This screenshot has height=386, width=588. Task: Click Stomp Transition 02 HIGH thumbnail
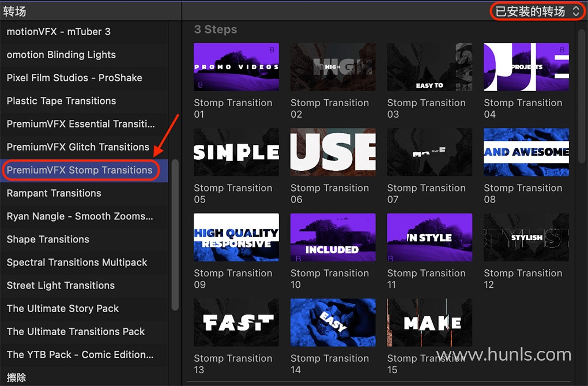(x=333, y=67)
